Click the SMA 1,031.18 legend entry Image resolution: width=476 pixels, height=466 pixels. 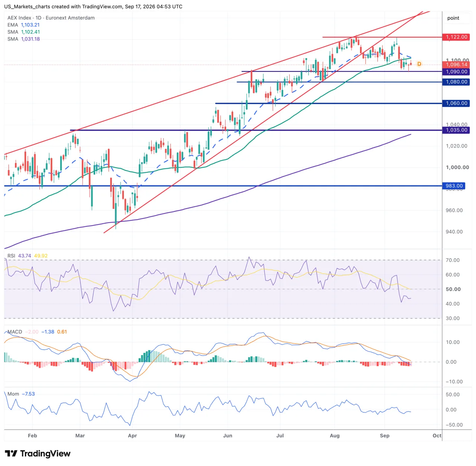(x=23, y=39)
